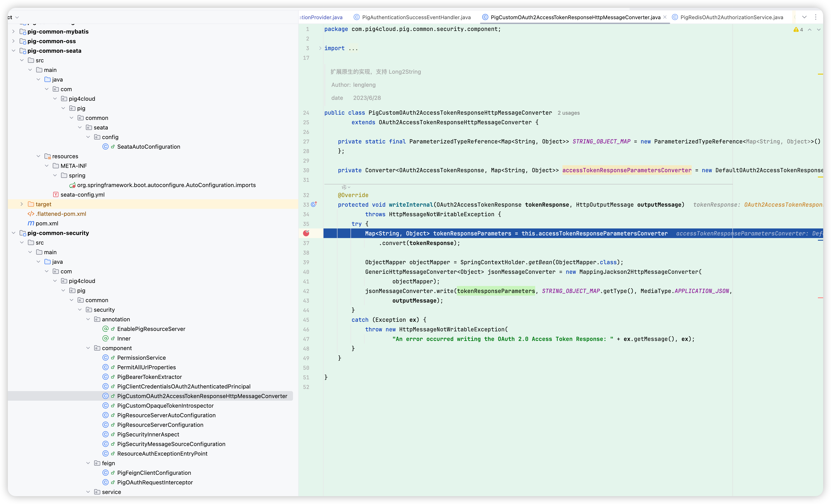Click the writeInternal method name
Image resolution: width=831 pixels, height=504 pixels.
click(x=411, y=205)
